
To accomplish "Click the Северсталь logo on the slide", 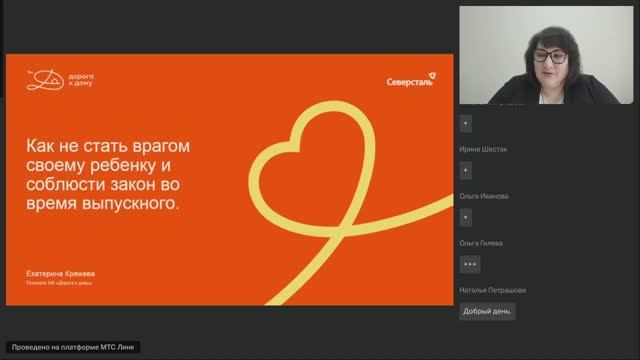I will [x=411, y=80].
